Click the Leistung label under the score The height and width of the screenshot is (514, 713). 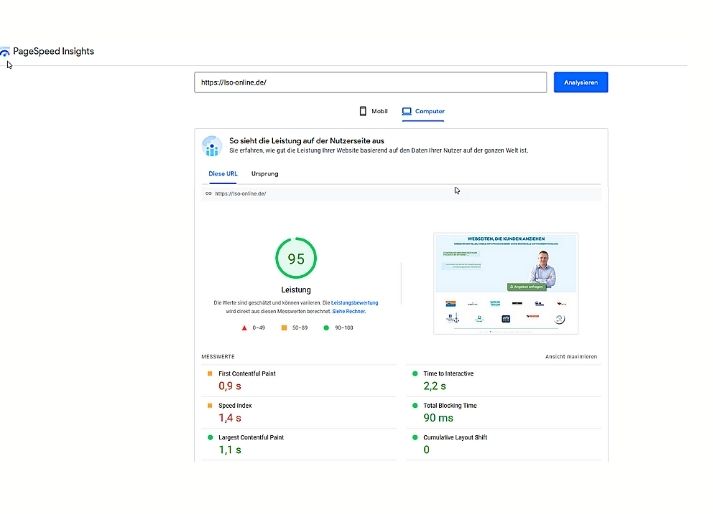coord(296,290)
